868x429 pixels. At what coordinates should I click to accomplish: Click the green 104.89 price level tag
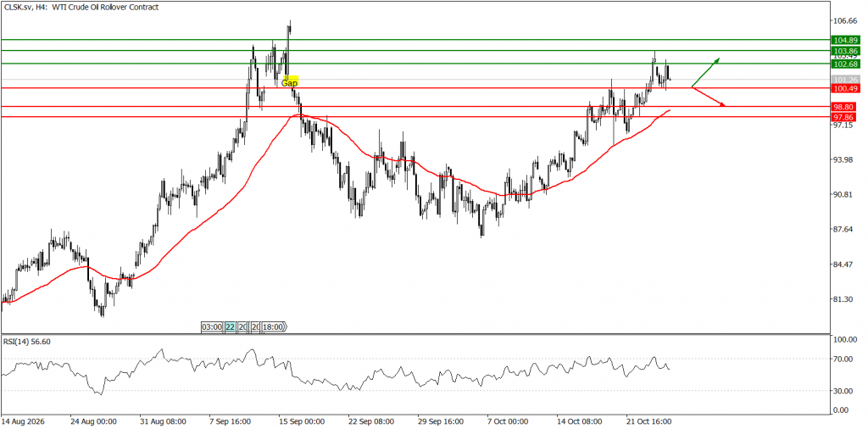click(x=845, y=40)
